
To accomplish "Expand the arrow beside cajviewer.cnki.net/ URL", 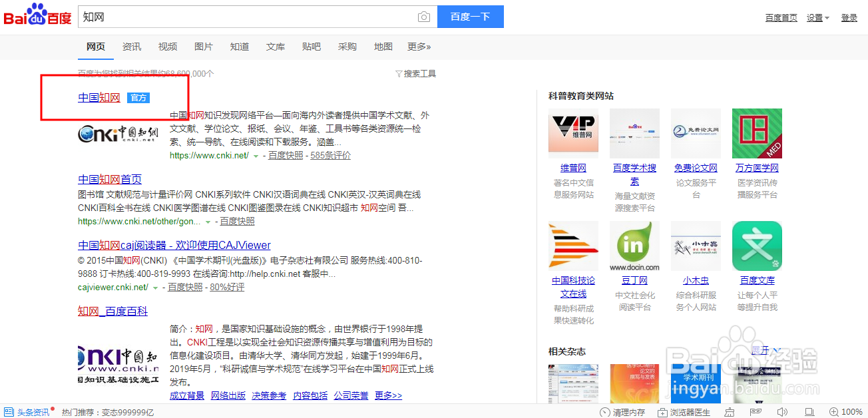I will [155, 288].
